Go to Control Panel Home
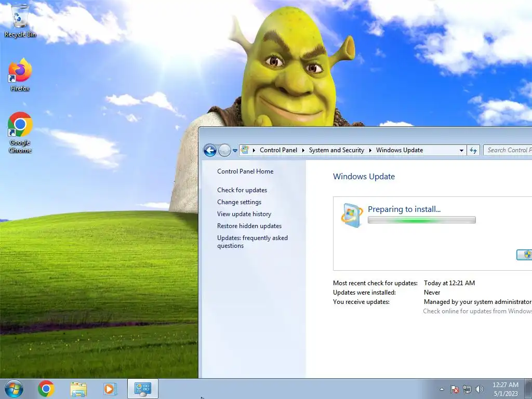532x399 pixels. (x=245, y=171)
